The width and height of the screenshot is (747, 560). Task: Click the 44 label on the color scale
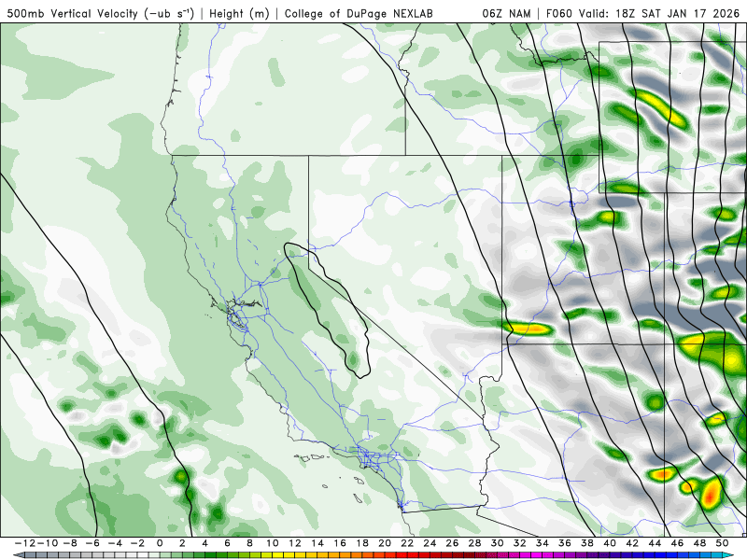(x=655, y=543)
